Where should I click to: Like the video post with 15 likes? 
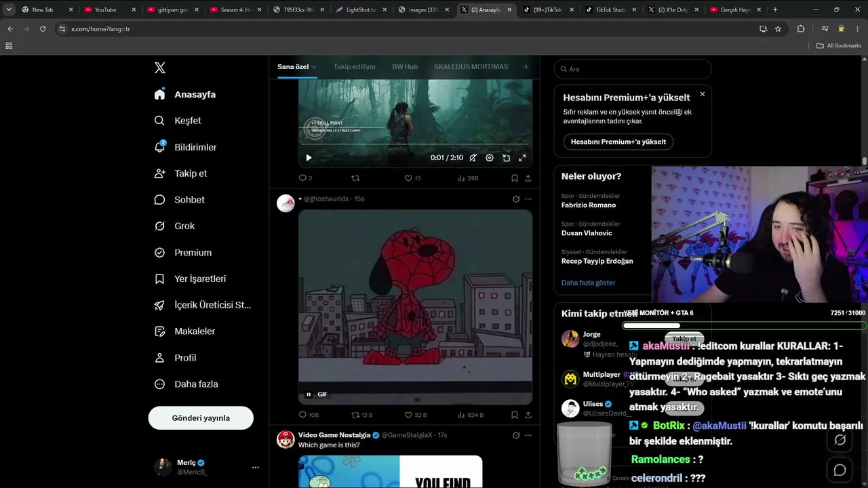click(412, 178)
